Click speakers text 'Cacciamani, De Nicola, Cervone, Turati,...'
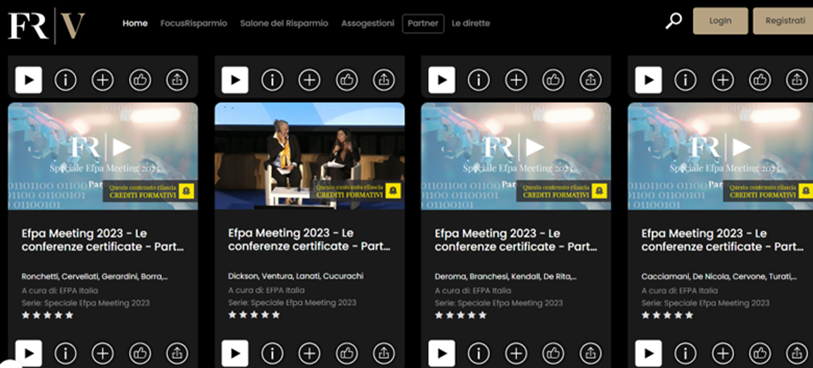The width and height of the screenshot is (813, 368). (x=719, y=276)
